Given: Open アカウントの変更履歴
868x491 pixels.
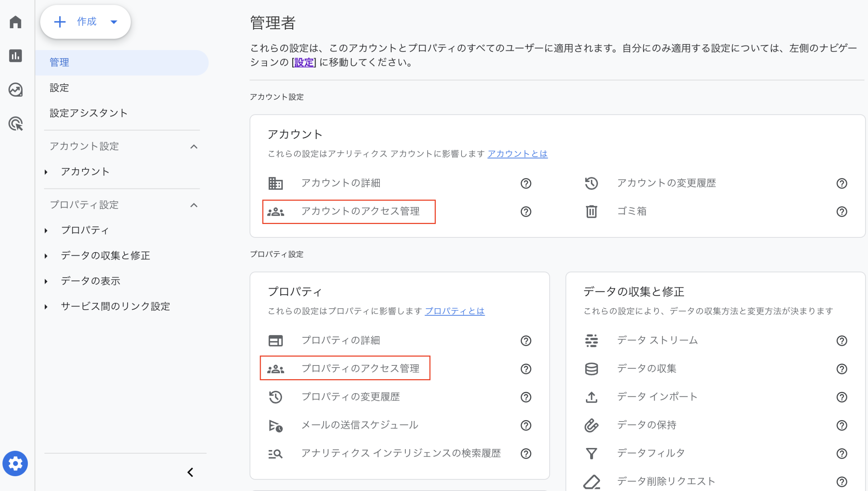Looking at the screenshot, I should point(667,183).
